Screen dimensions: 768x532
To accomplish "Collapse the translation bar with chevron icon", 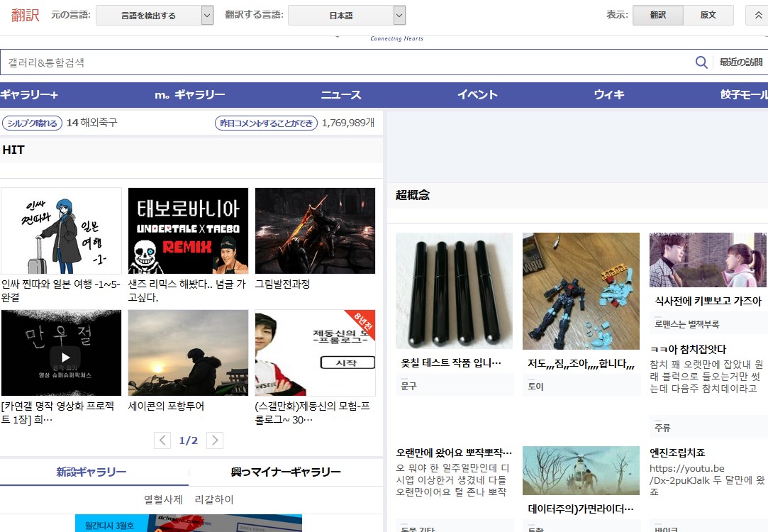I will pos(757,15).
